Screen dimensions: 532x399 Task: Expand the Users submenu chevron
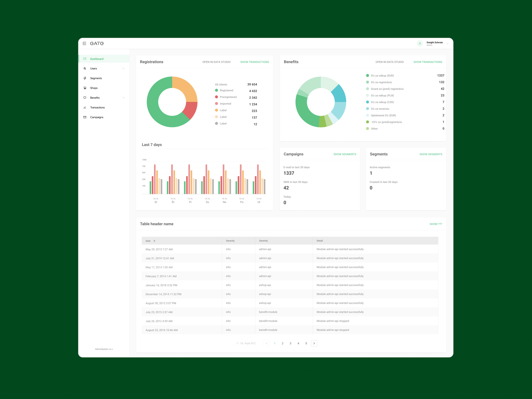tap(123, 69)
